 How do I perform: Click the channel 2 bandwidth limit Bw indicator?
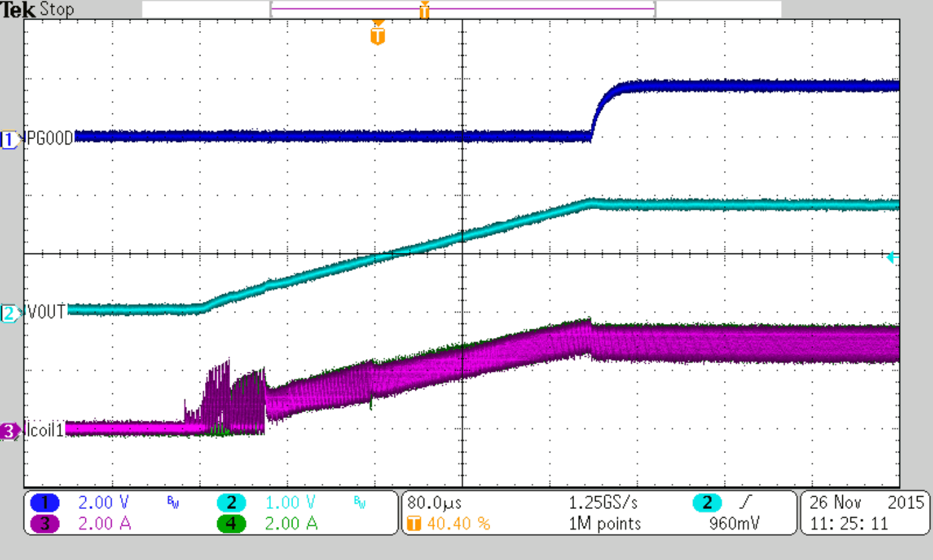[x=361, y=501]
